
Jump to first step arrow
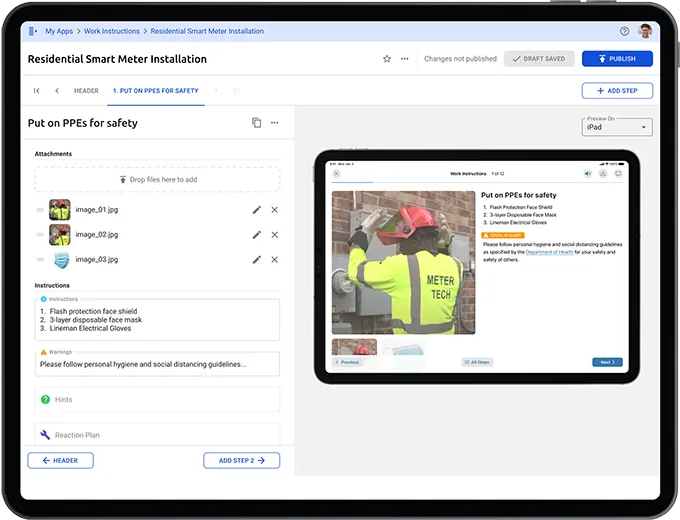tap(36, 91)
